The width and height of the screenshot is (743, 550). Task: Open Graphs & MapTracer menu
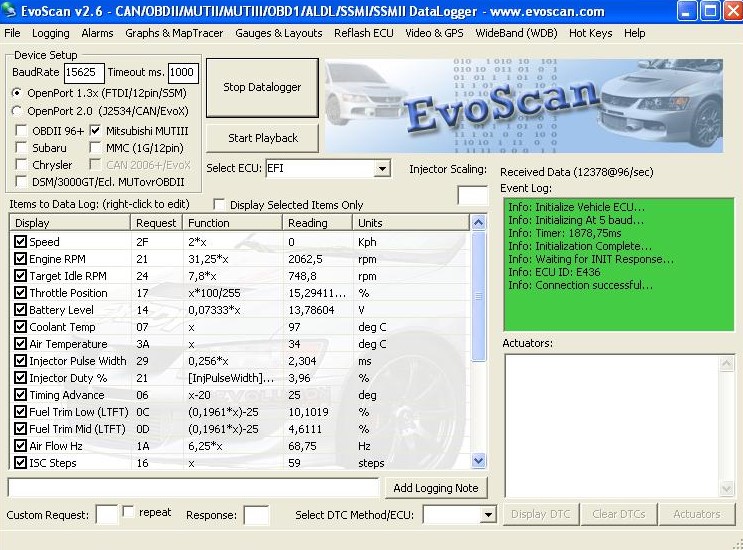click(x=174, y=33)
